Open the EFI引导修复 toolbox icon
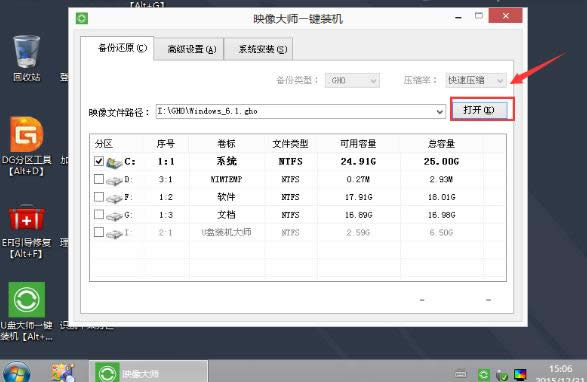This screenshot has height=382, width=587. [27, 218]
